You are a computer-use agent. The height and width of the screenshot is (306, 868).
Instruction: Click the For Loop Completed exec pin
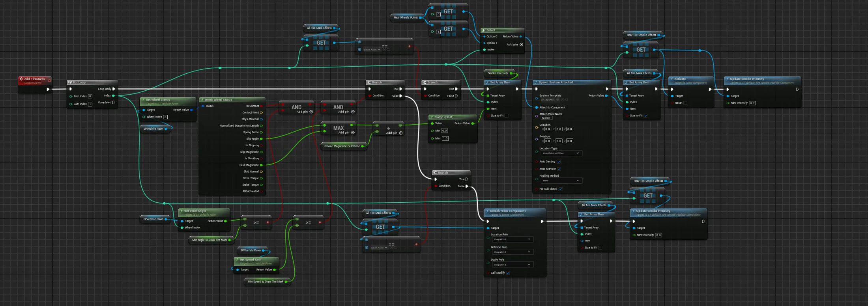pos(114,103)
